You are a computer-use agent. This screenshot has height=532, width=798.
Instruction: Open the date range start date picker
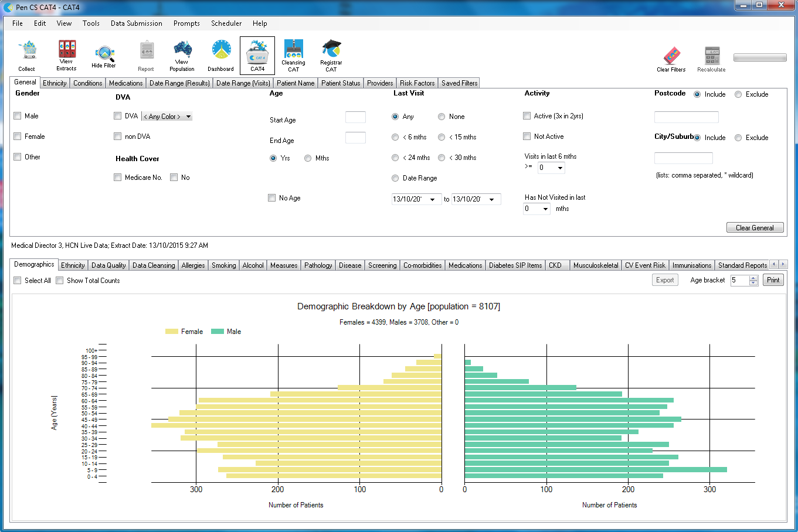tap(433, 199)
